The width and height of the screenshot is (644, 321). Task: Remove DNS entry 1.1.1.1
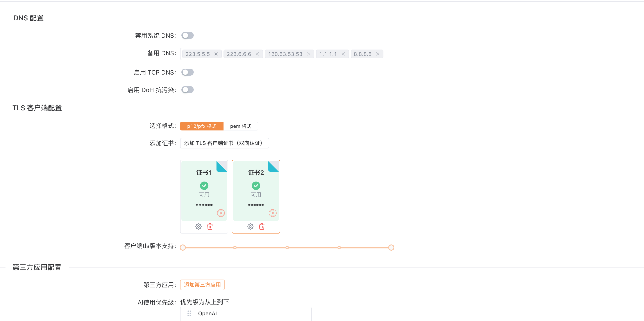[x=343, y=54]
